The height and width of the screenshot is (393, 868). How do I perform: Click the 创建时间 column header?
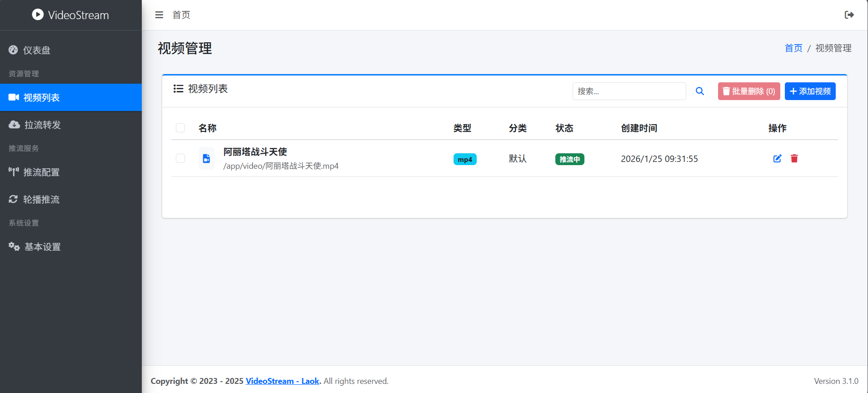pyautogui.click(x=639, y=128)
